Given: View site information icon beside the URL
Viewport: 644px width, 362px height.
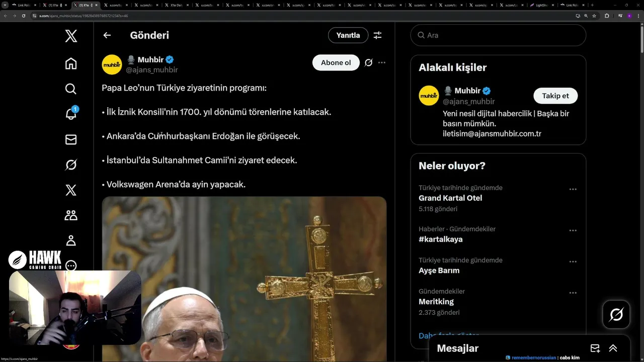Looking at the screenshot, I should pos(35,16).
